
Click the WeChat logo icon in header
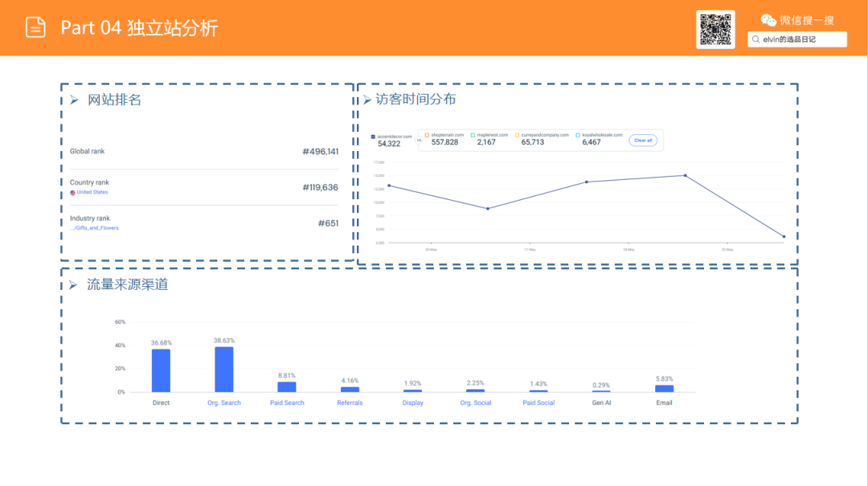(768, 20)
